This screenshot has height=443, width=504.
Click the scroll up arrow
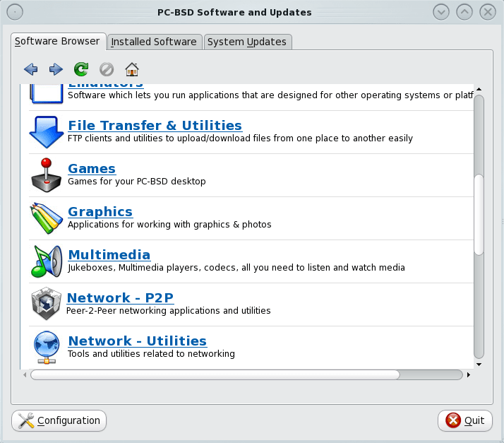tap(479, 89)
